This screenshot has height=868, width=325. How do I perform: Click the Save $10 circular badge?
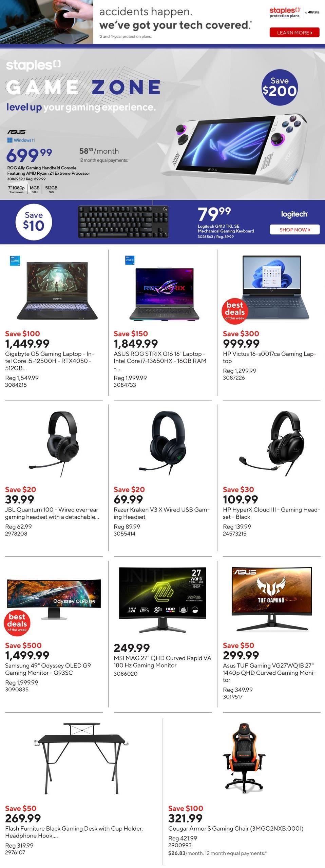pyautogui.click(x=34, y=222)
